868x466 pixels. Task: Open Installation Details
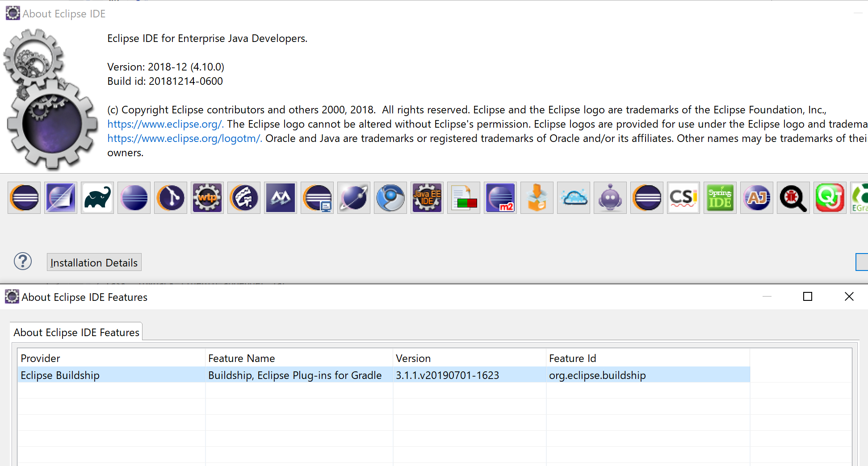click(x=94, y=262)
